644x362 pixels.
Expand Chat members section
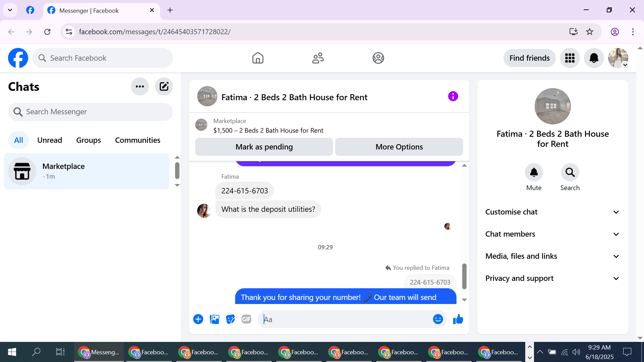tap(552, 234)
